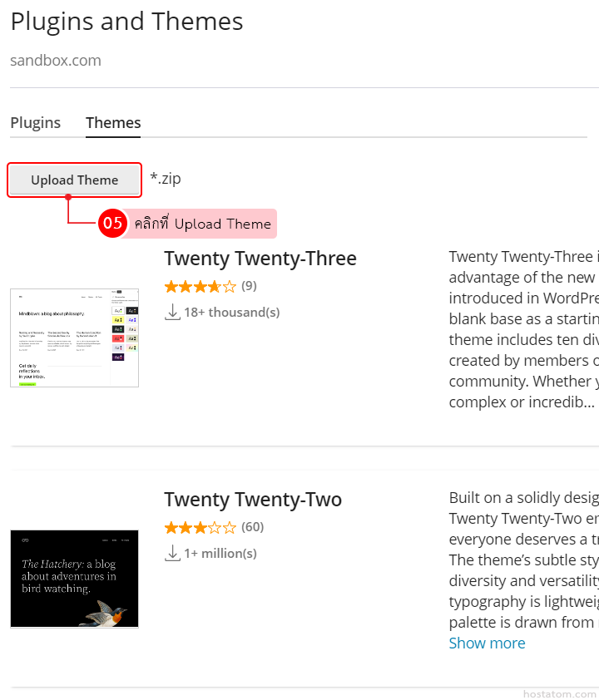Expand the description with Show more
The width and height of the screenshot is (599, 700).
(487, 643)
